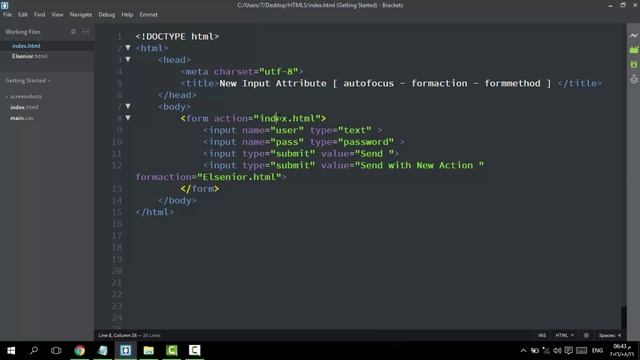Open the Emmet menu
This screenshot has height=360, width=640.
click(x=148, y=14)
